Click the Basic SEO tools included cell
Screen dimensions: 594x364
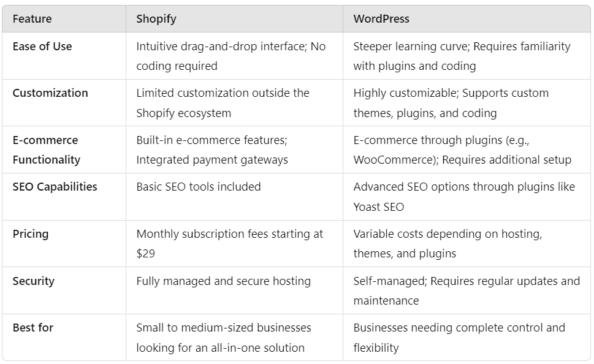(199, 187)
